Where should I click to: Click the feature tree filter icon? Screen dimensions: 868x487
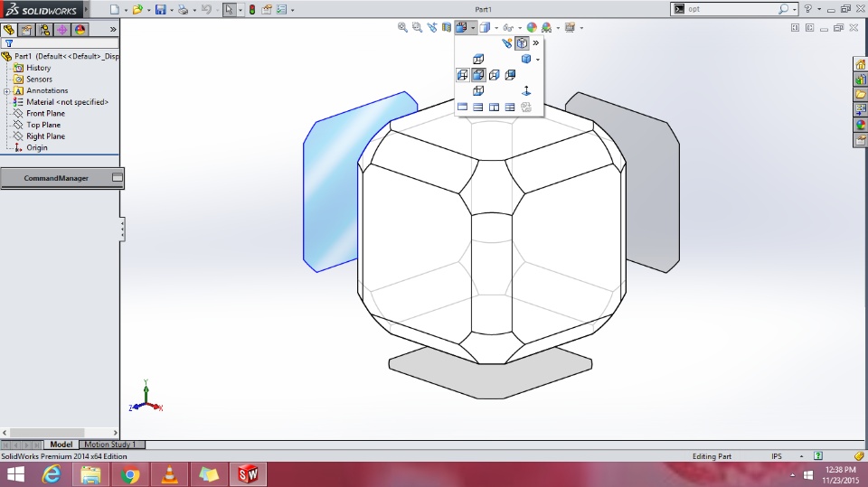9,43
